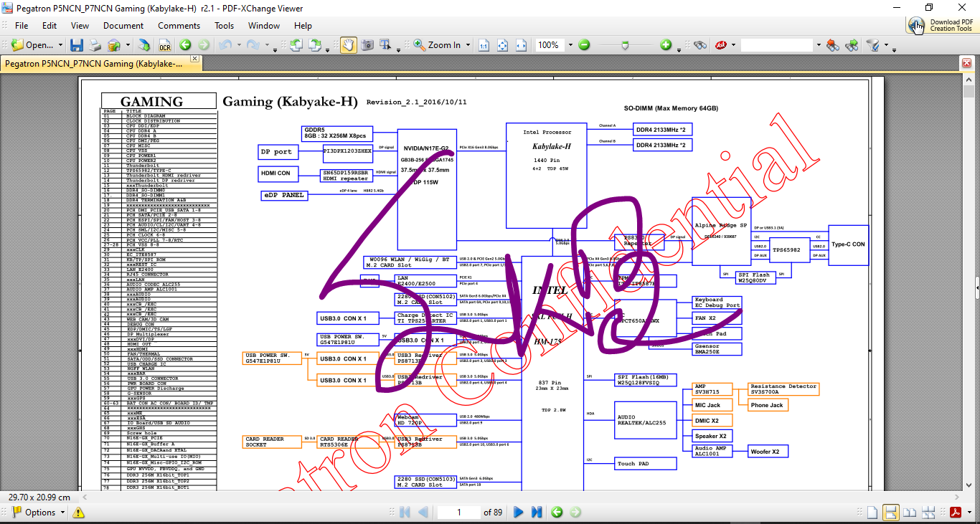Image resolution: width=980 pixels, height=524 pixels.
Task: Rotate the page clockwise icon
Action: click(314, 44)
